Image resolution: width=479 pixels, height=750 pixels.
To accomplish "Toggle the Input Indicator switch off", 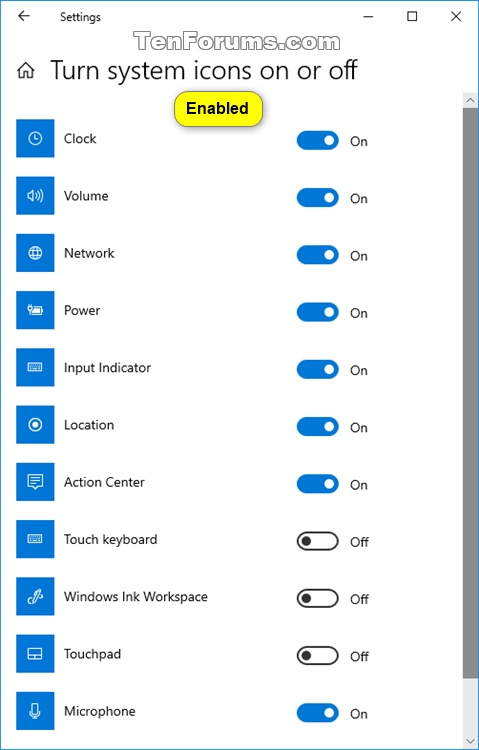I will coord(318,370).
